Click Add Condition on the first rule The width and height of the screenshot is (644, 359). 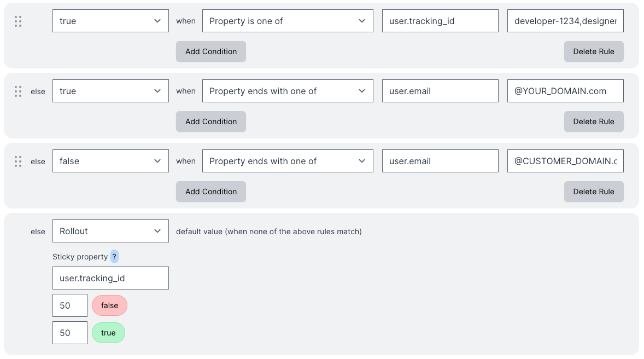point(210,51)
